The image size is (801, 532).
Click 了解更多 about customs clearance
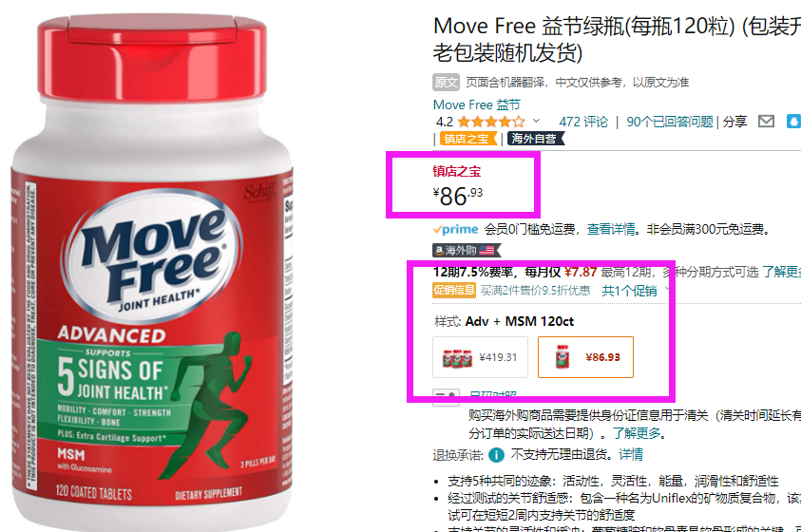click(637, 433)
